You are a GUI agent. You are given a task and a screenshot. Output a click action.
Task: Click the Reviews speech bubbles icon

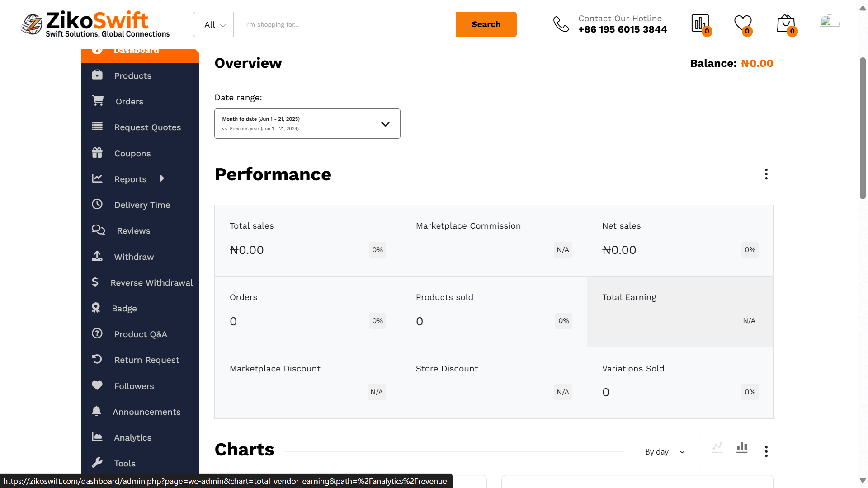(x=98, y=230)
